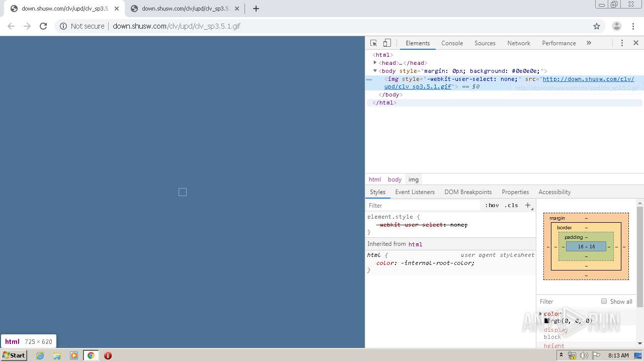The height and width of the screenshot is (362, 644).
Task: Open the volume speaker tray icon
Action: [584, 355]
